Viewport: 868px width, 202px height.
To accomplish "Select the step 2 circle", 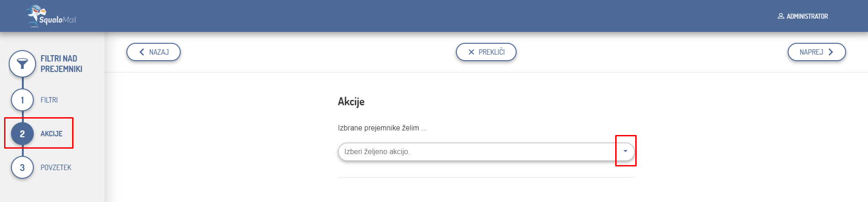I will [22, 134].
